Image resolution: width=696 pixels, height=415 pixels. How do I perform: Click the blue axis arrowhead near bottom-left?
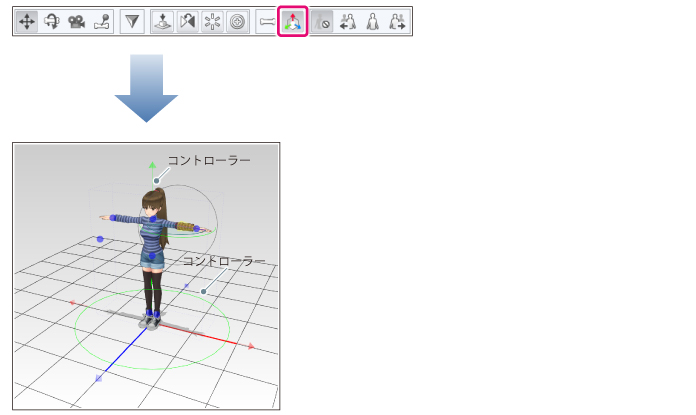click(x=99, y=378)
